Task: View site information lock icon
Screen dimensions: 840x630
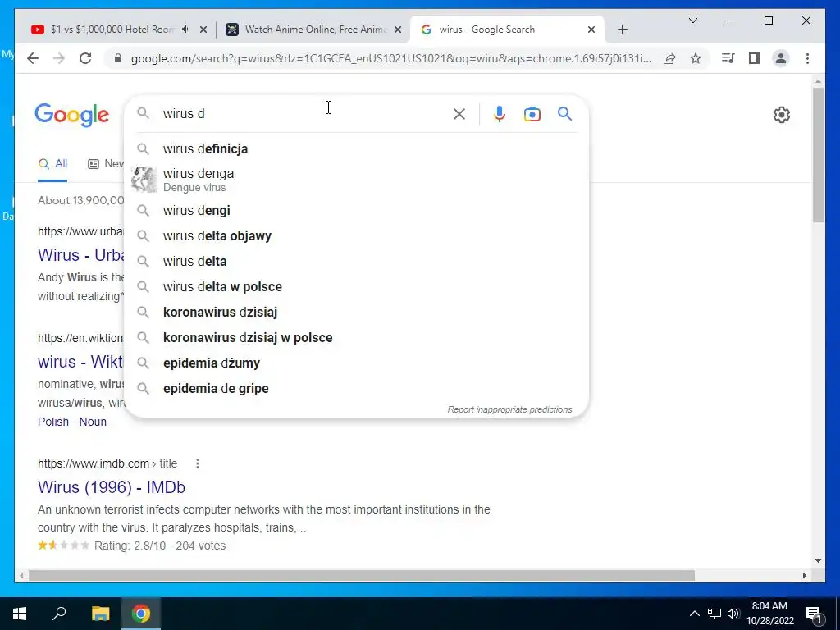Action: tap(118, 58)
